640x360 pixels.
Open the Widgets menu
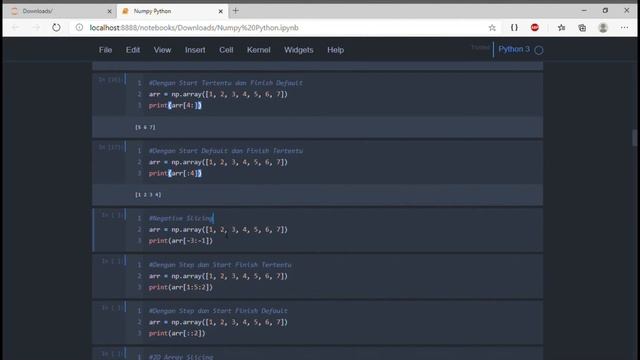click(299, 50)
